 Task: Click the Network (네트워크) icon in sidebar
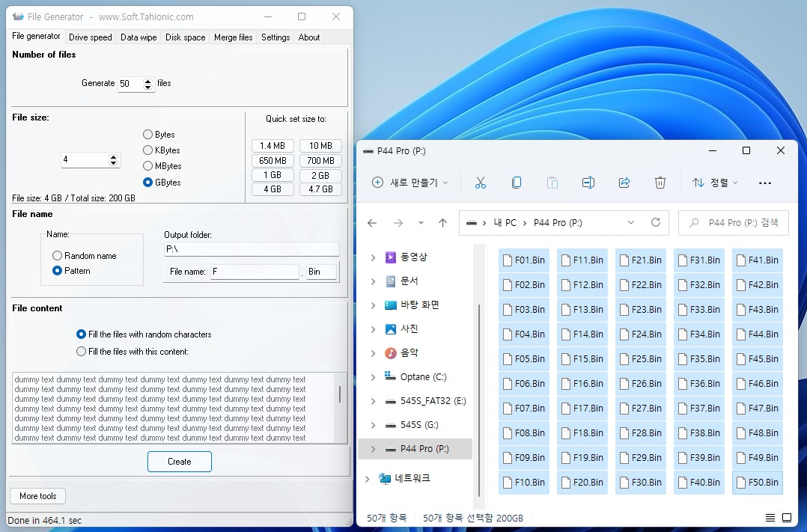[385, 478]
